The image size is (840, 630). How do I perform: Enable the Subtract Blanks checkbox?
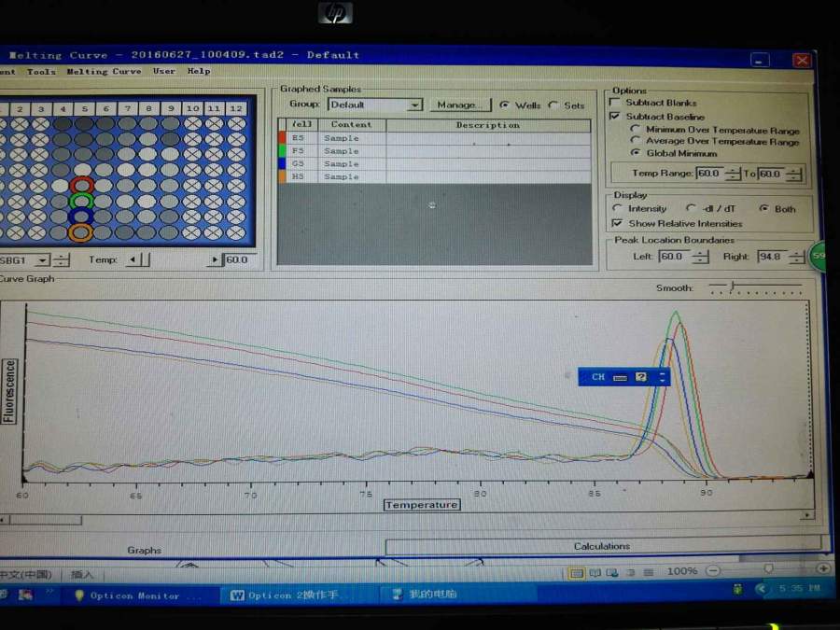pyautogui.click(x=615, y=102)
